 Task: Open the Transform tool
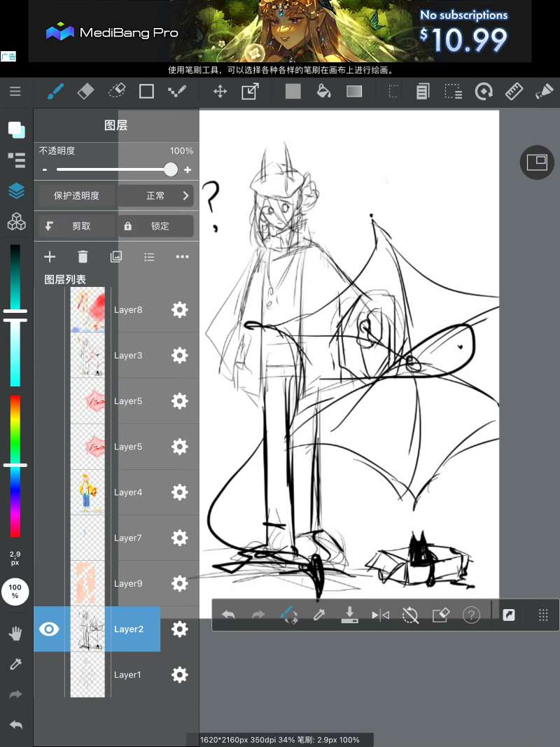pyautogui.click(x=250, y=91)
